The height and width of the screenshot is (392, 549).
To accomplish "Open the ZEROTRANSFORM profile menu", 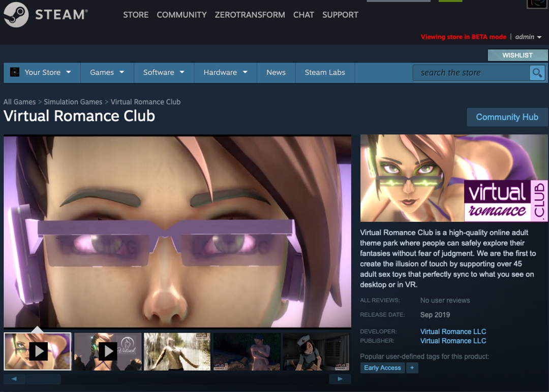I will pos(250,15).
